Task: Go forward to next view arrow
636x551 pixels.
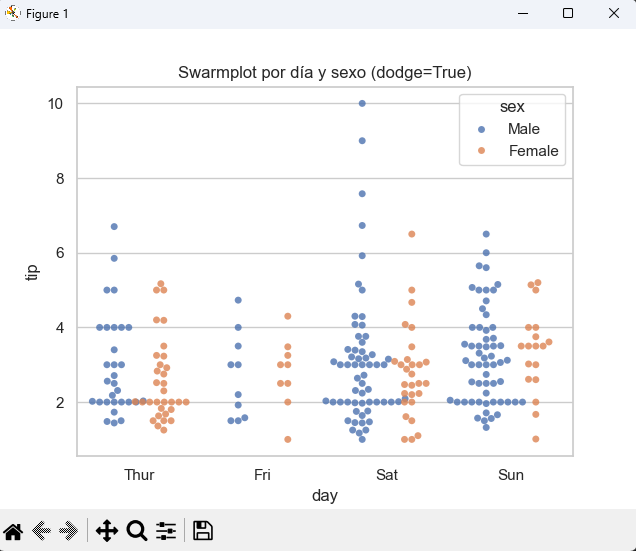Action: tap(69, 531)
